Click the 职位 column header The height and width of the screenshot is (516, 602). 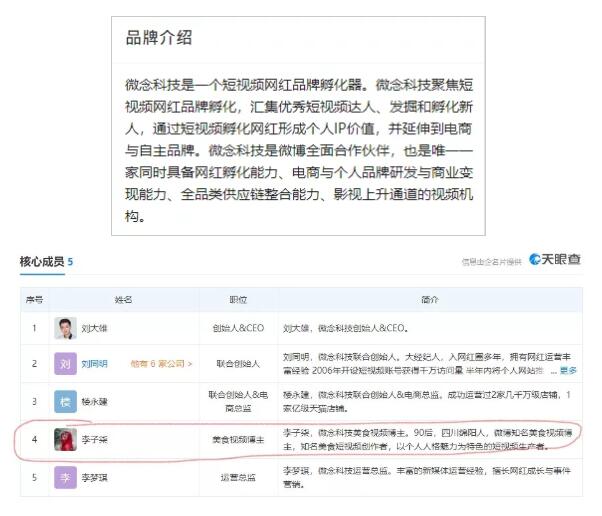[x=237, y=298]
